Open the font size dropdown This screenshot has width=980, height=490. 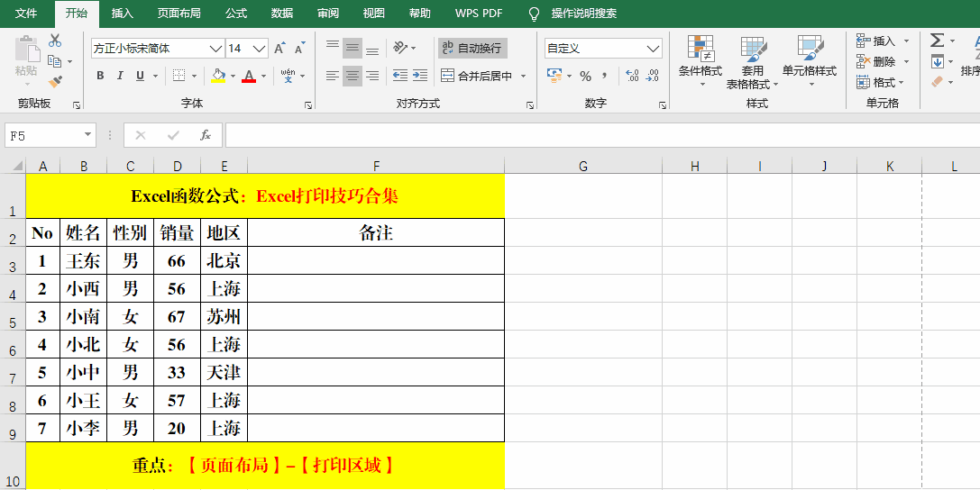[x=260, y=48]
